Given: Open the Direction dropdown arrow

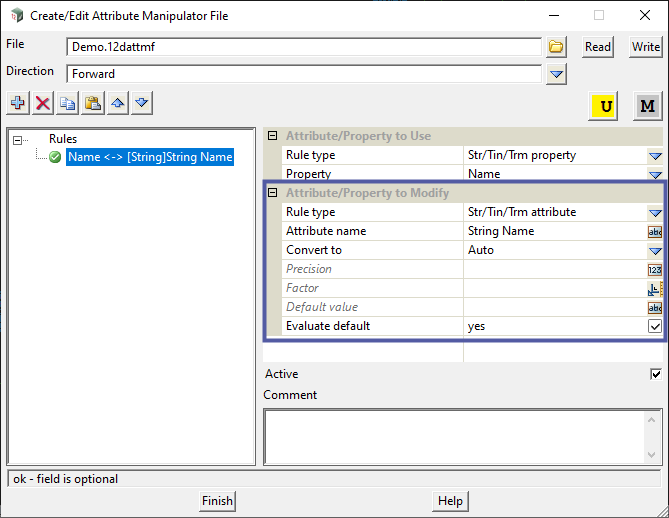Looking at the screenshot, I should 557,74.
